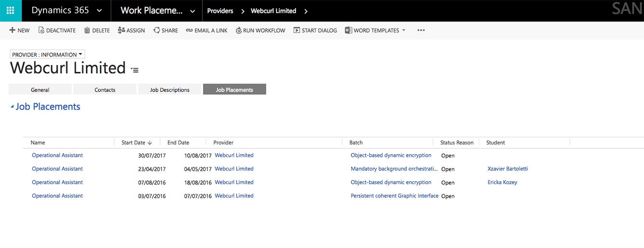The image size is (644, 248).
Task: Sort by Start Date column header
Action: point(137,143)
